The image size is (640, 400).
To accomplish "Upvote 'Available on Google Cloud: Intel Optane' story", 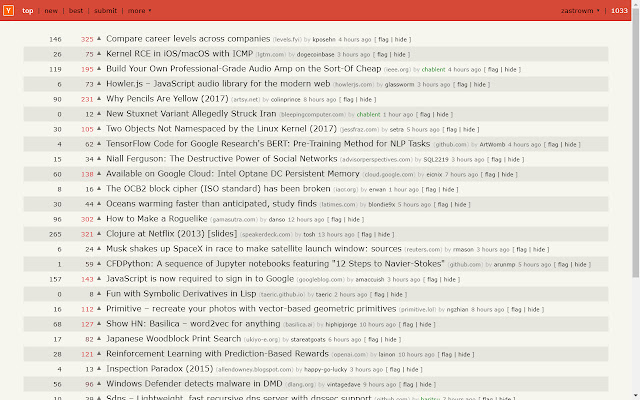I will 99,173.
